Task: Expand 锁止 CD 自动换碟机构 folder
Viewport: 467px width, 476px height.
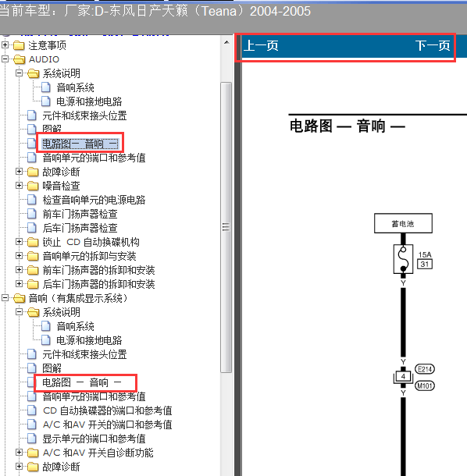Action: pyautogui.click(x=19, y=242)
